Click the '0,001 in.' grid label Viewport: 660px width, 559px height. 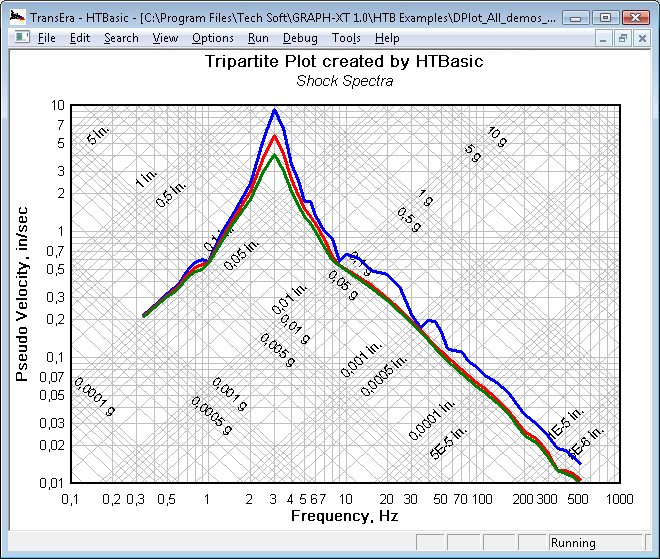pos(361,359)
